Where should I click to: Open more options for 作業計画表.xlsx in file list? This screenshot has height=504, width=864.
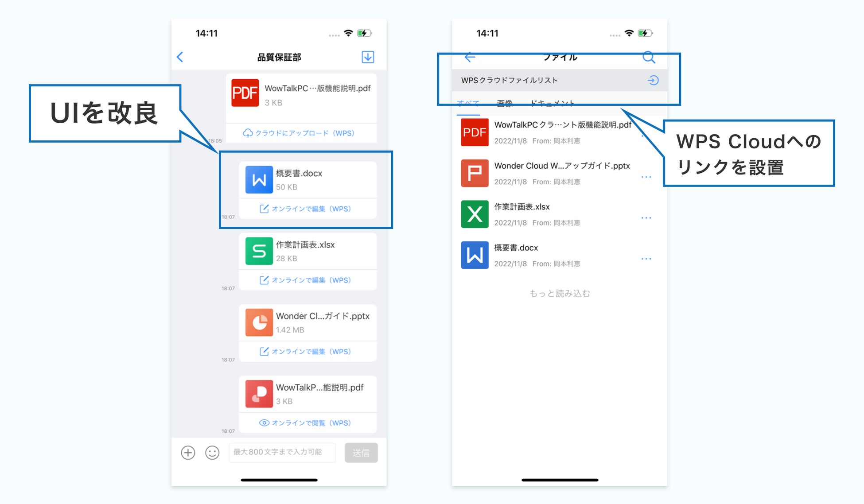click(x=646, y=218)
